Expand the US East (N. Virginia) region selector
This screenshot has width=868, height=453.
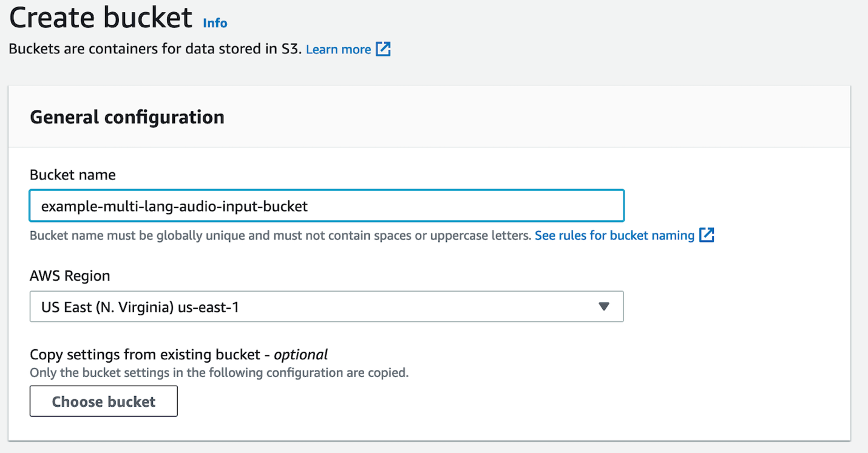[x=327, y=307]
